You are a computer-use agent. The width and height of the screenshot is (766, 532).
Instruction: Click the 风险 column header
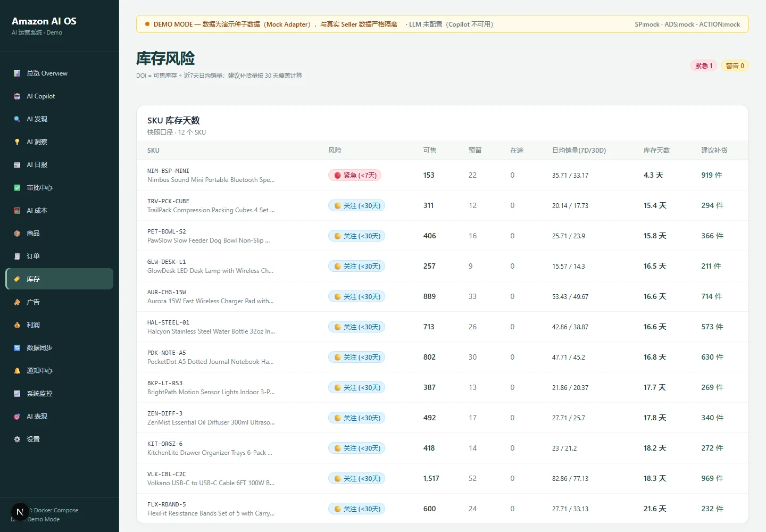335,151
